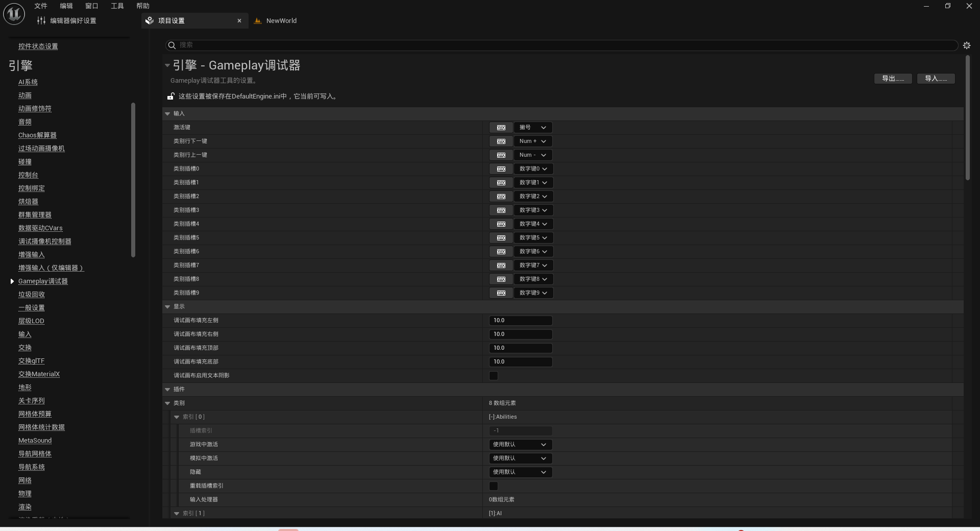
Task: Click keyboard icon for 类别插槽5
Action: click(501, 238)
